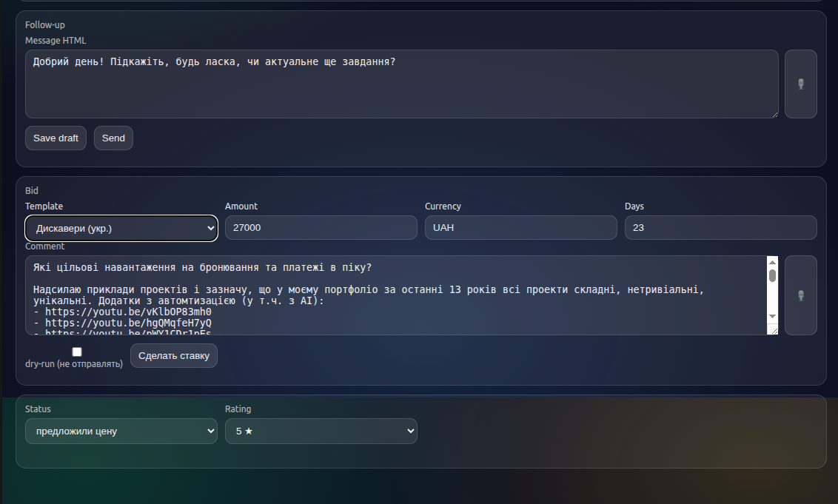The image size is (838, 504).
Task: Open the Rating dropdown showing 5 ★
Action: 321,431
